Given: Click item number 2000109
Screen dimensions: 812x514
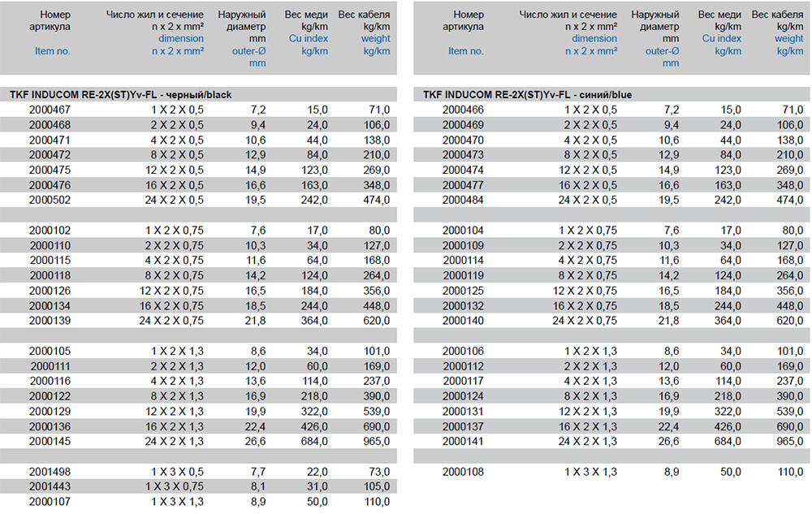Looking at the screenshot, I should coord(463,245).
